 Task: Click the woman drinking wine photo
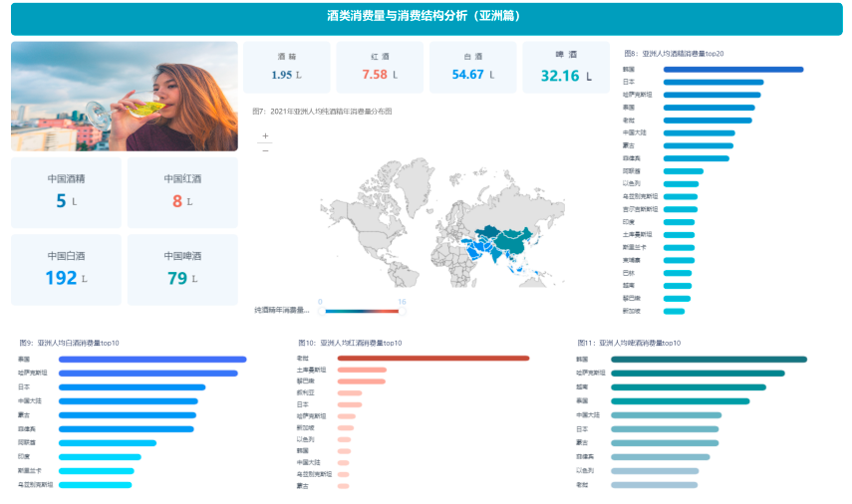click(x=125, y=97)
